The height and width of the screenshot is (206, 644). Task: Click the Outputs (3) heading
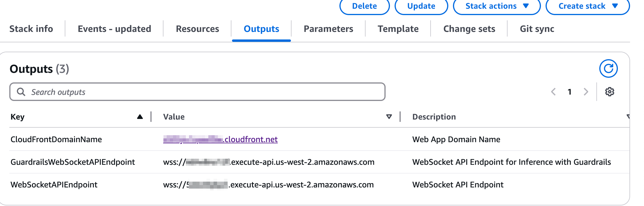[39, 69]
